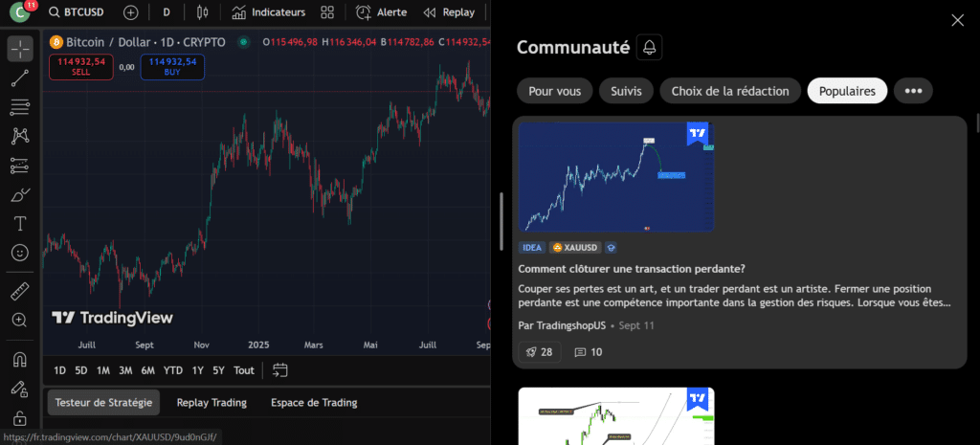Toggle lock all drawings
980x445 pixels.
point(20,417)
